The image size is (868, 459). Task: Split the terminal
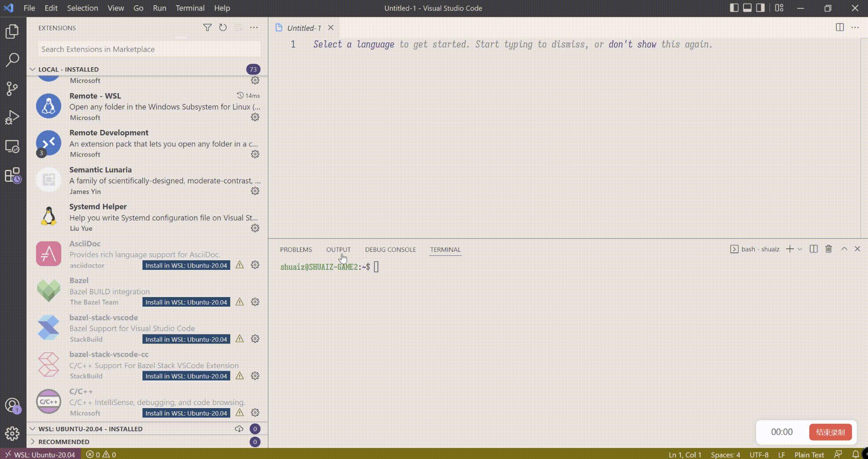point(813,249)
